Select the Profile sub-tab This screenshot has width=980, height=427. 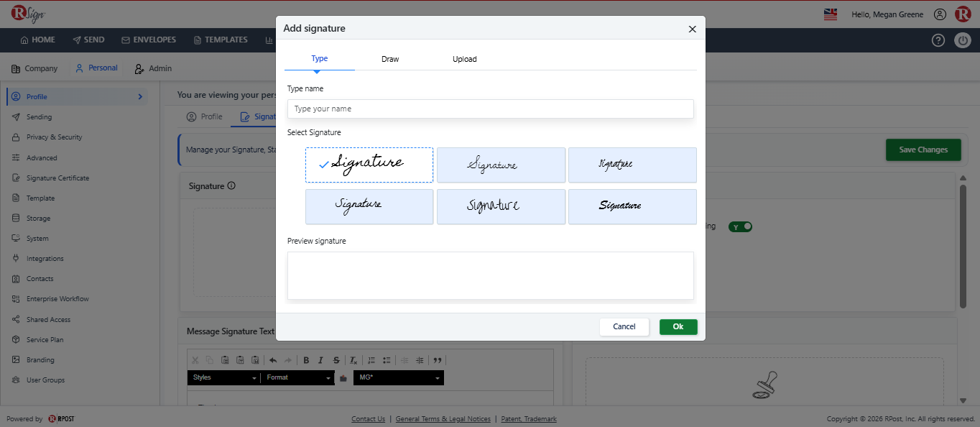205,116
